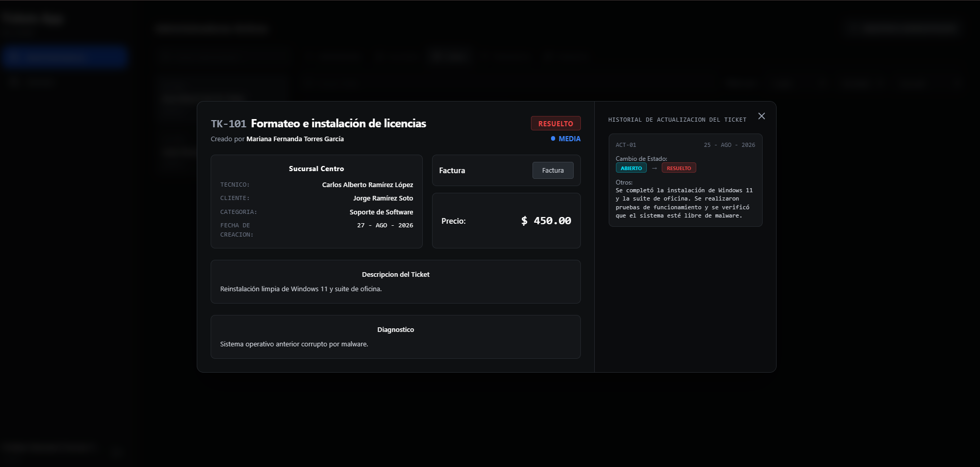The width and height of the screenshot is (980, 467).
Task: Click the category value 'Soporte de Software'
Action: (382, 212)
